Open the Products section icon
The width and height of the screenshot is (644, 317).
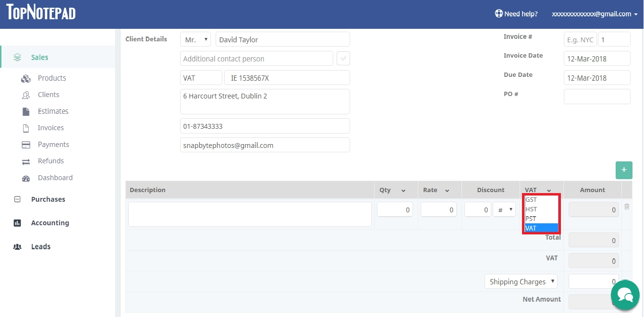pos(26,78)
